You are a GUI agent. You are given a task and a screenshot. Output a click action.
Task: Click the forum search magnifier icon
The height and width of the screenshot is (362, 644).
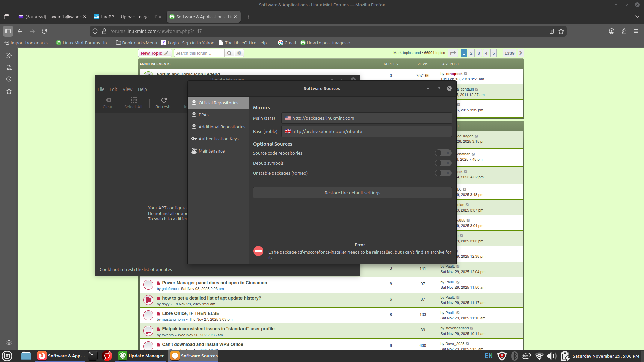229,53
